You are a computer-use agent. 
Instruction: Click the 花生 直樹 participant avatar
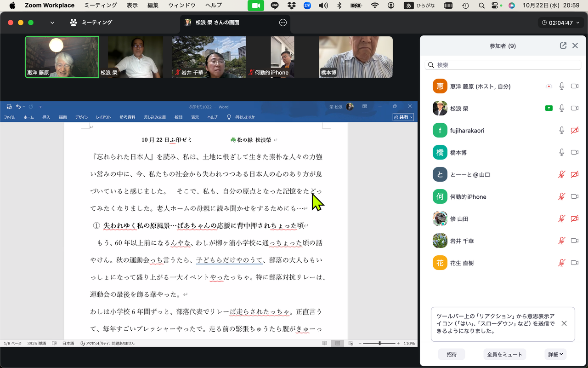(440, 263)
